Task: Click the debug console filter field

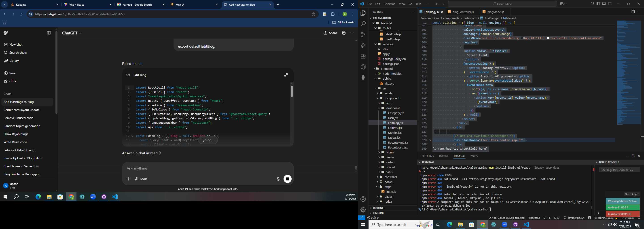Action: tap(619, 170)
